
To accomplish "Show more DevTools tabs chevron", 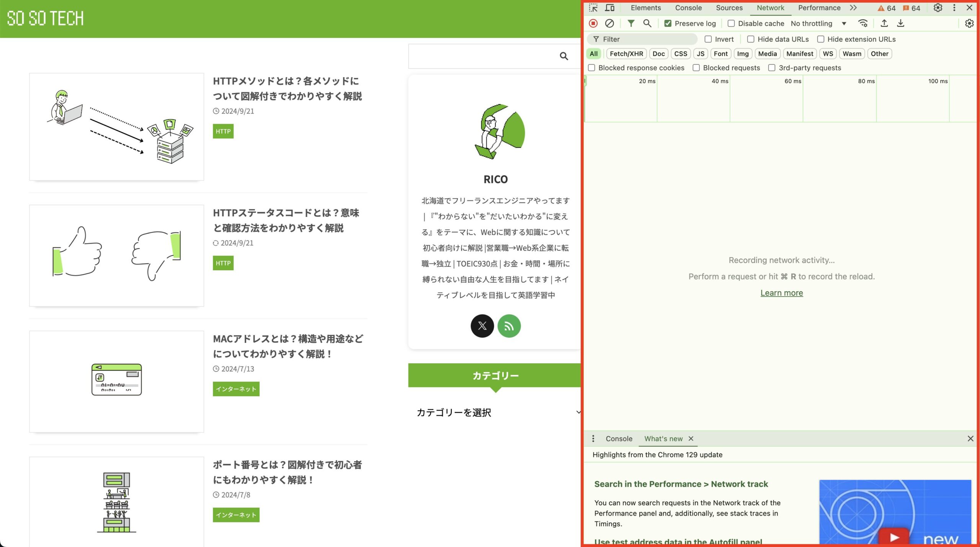I will coord(853,8).
